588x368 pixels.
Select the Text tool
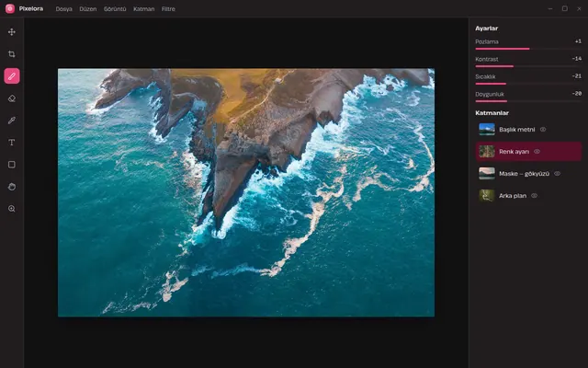(x=12, y=143)
